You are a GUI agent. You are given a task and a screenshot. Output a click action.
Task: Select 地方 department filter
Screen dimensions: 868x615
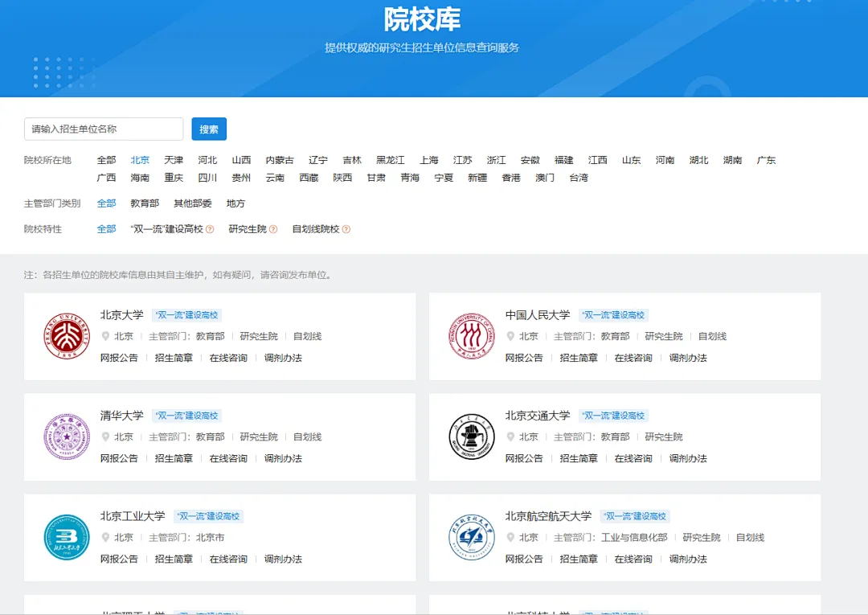click(235, 203)
